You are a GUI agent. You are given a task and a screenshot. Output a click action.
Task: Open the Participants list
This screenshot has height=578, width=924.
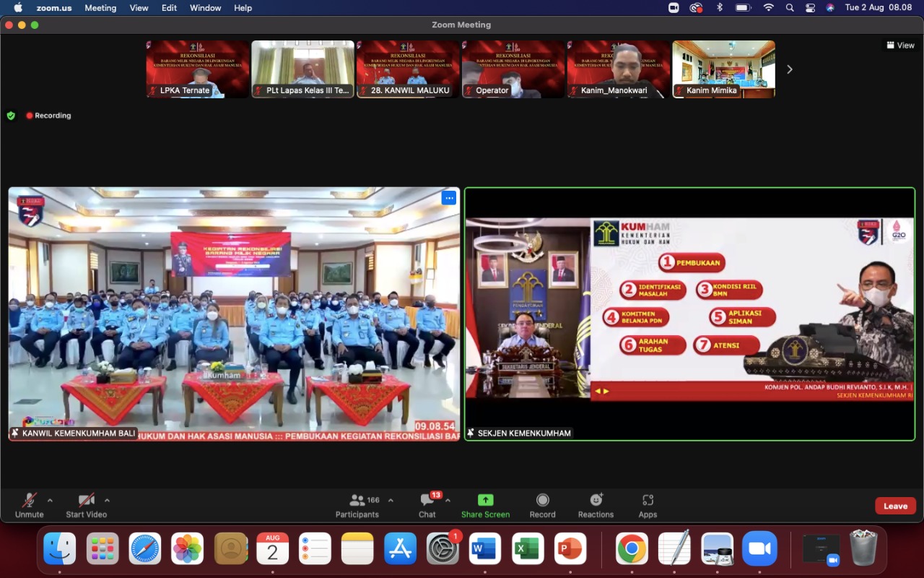coord(357,501)
